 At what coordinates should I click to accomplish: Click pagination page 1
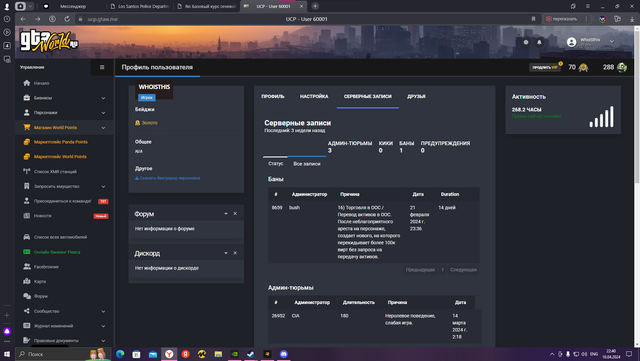coord(442,270)
